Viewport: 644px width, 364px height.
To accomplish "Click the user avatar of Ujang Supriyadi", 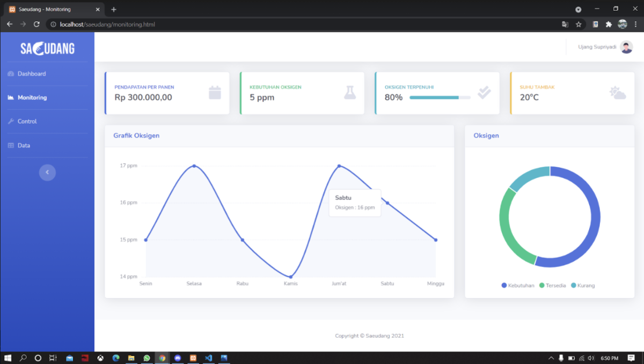I will (626, 47).
